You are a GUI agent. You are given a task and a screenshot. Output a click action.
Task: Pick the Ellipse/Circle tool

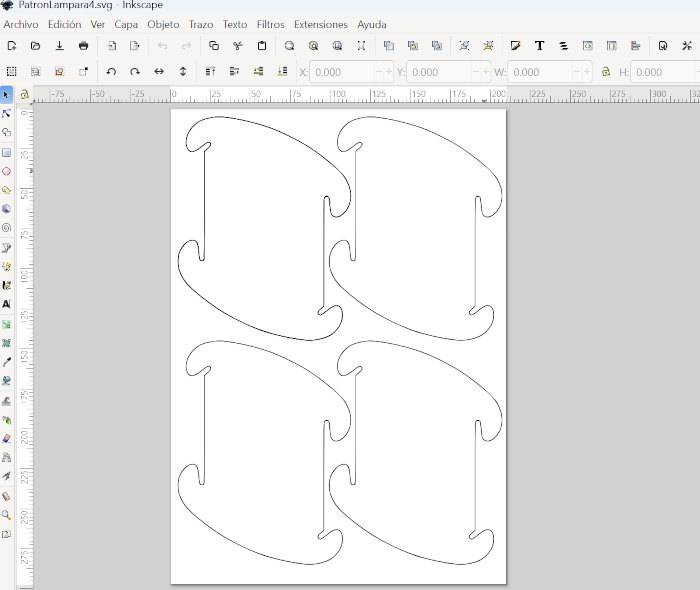pyautogui.click(x=7, y=171)
